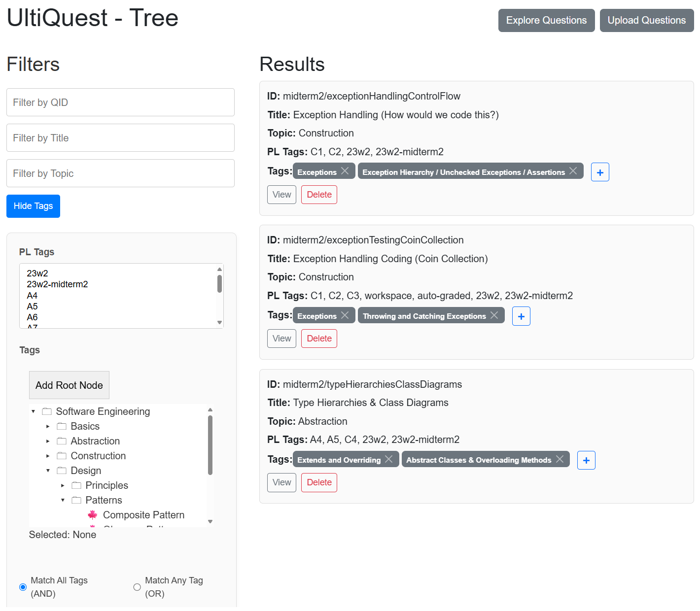Delete the Type Hierarchies question

[x=319, y=482]
